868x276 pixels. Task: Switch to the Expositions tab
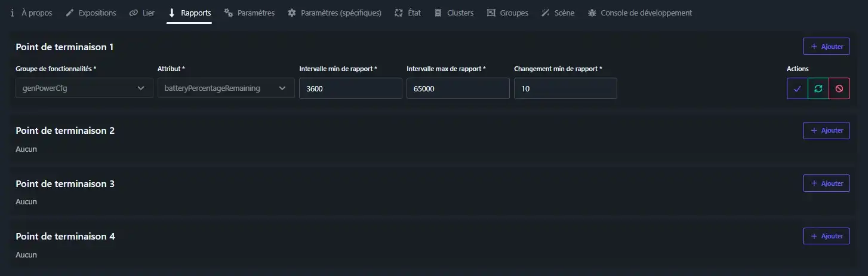tap(91, 13)
